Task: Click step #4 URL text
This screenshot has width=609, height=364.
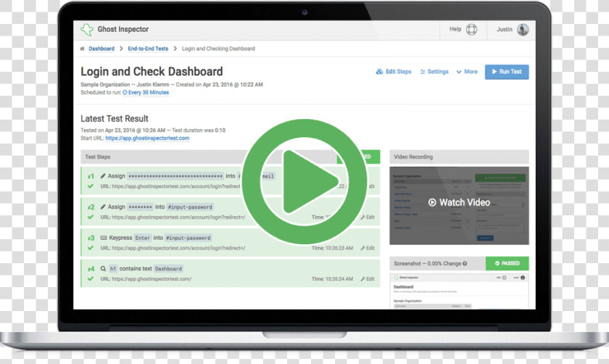Action: pos(146,279)
